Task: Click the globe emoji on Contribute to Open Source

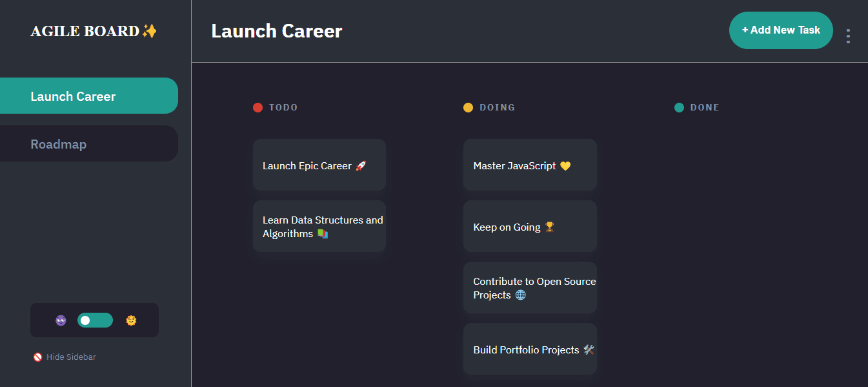Action: pyautogui.click(x=520, y=295)
